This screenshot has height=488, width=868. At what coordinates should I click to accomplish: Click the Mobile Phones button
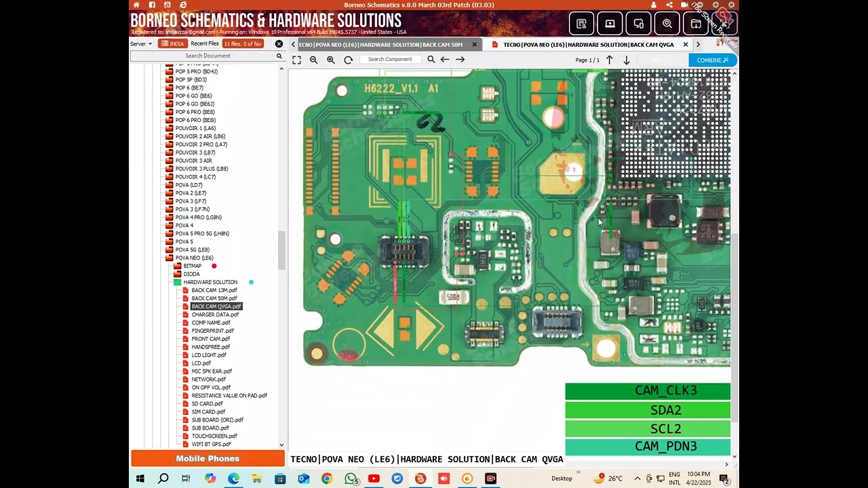coord(208,459)
